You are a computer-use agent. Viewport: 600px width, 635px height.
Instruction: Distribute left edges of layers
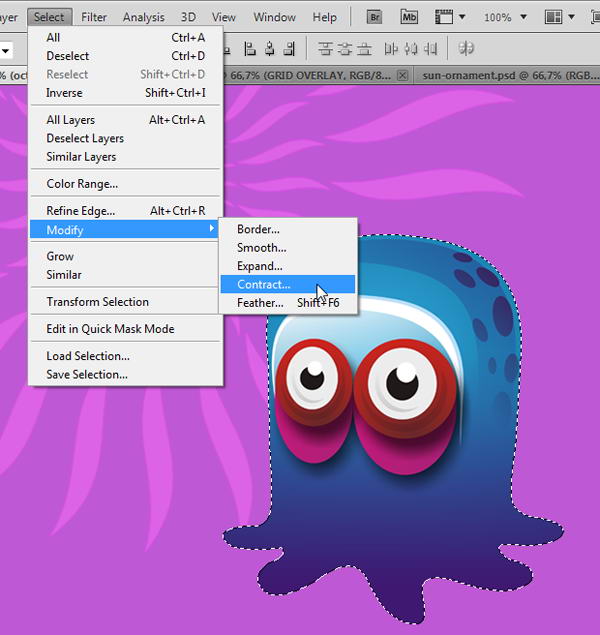(x=391, y=49)
